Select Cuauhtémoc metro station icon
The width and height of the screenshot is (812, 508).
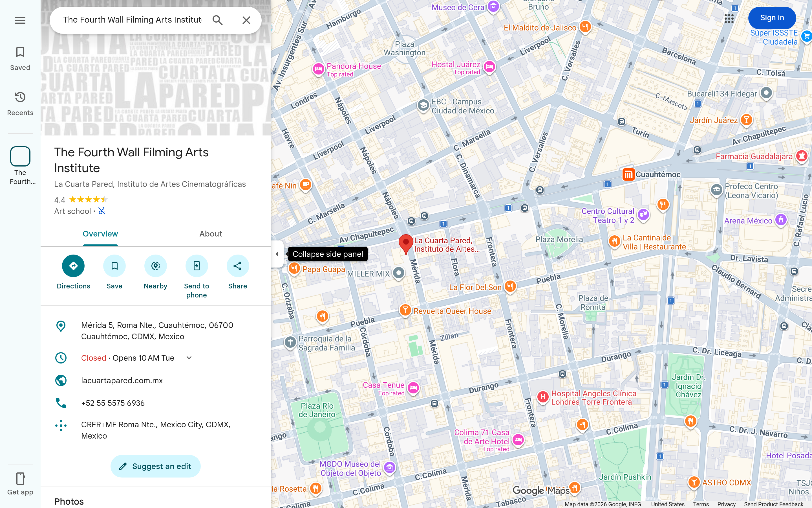tap(628, 175)
